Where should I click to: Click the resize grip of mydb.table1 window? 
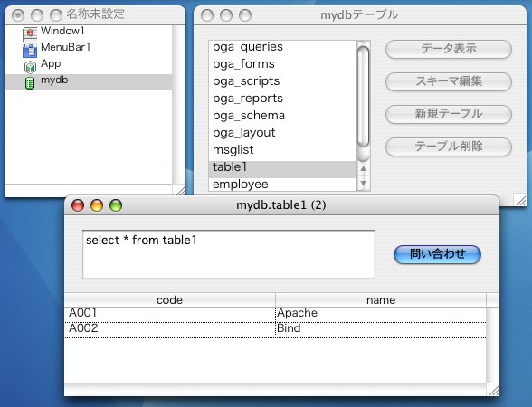click(494, 391)
